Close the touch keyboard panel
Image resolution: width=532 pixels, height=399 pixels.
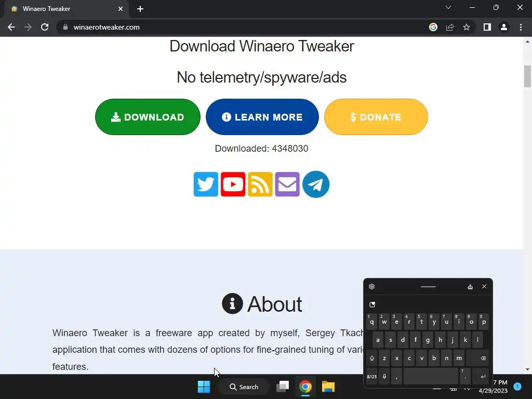484,287
